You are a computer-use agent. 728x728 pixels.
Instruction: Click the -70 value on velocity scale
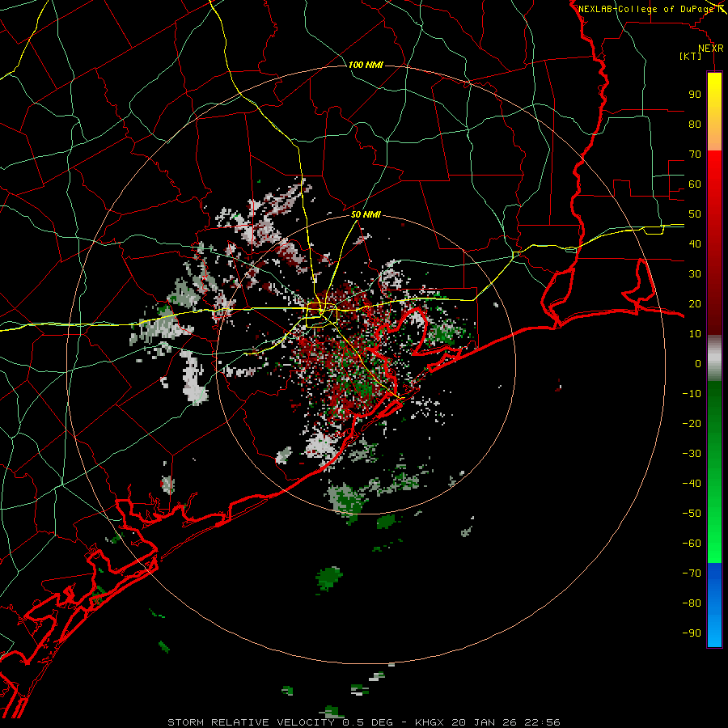692,574
